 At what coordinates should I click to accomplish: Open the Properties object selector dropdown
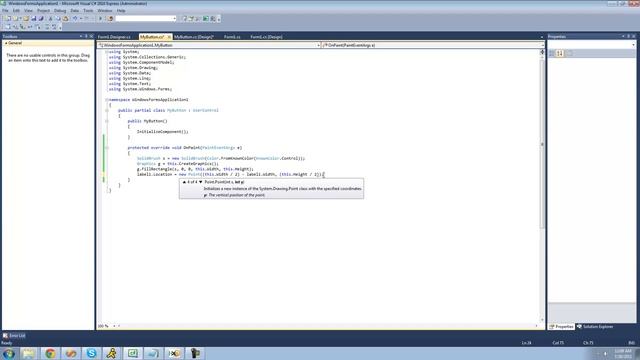point(633,45)
